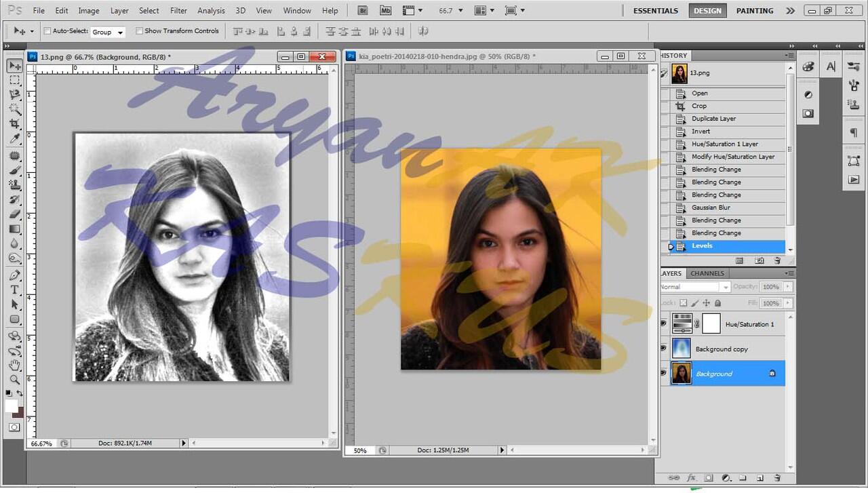Select the Hand tool

(14, 366)
